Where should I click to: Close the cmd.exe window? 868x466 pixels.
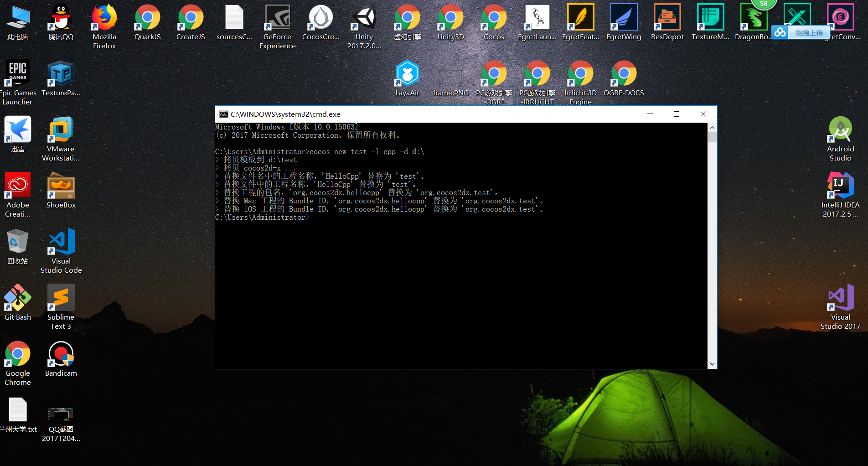703,114
